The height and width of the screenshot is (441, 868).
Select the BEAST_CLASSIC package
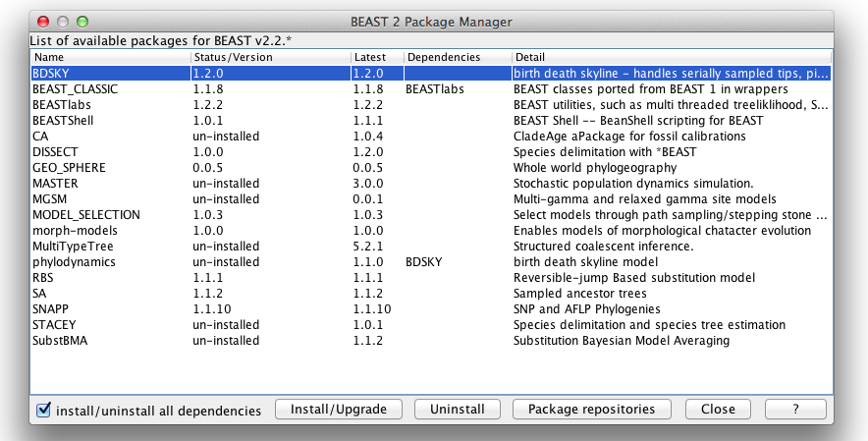(x=75, y=89)
